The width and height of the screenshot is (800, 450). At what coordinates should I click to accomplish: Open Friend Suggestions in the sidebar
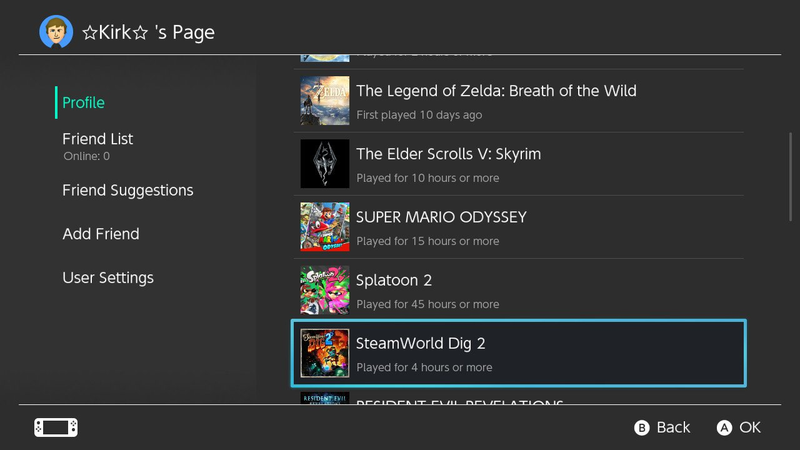(128, 190)
